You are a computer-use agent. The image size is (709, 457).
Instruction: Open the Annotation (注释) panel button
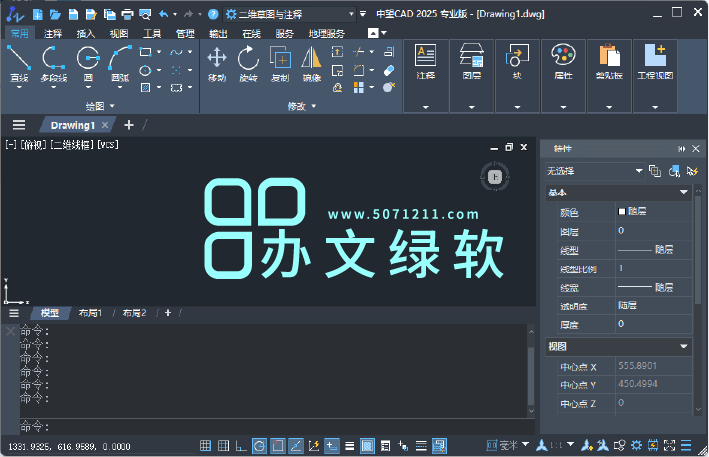(425, 75)
